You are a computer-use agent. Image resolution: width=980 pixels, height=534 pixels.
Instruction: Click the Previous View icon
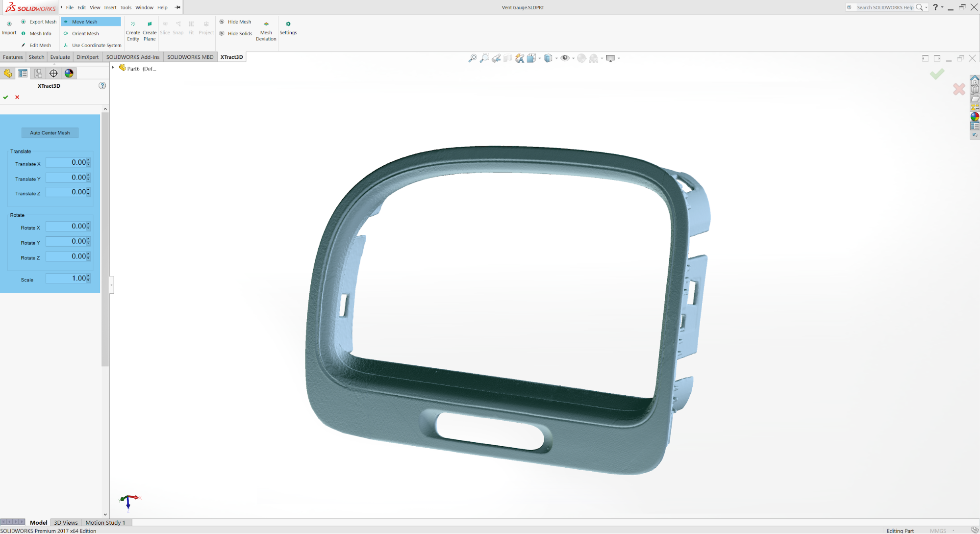[x=496, y=58]
